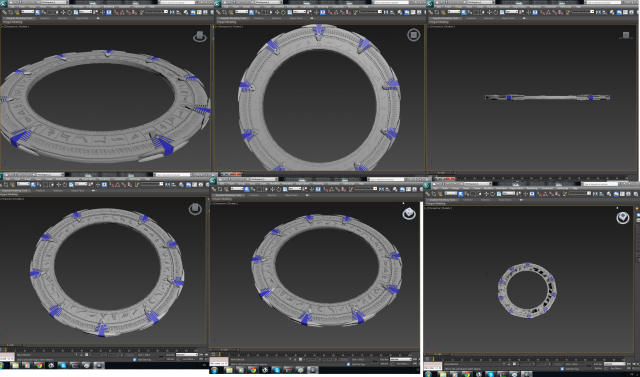Screen dimensions: 640x377
Task: Open Rendering menu in top-left window
Action: pos(108,7)
